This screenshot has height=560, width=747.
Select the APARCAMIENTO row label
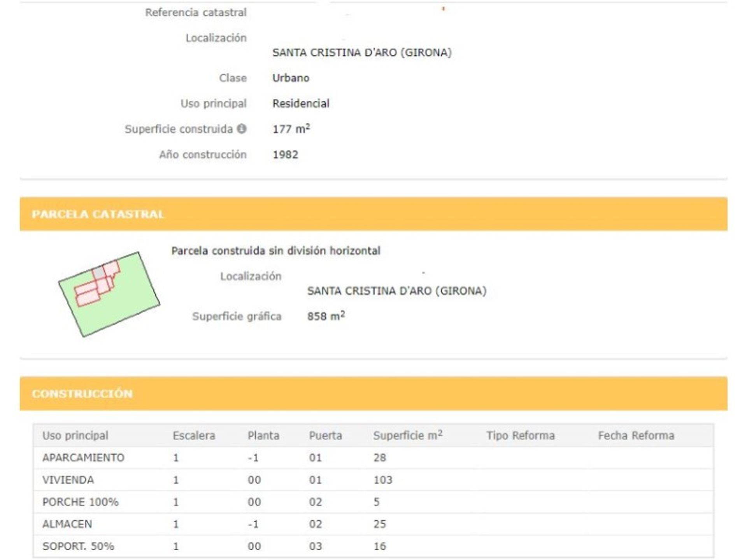[83, 458]
